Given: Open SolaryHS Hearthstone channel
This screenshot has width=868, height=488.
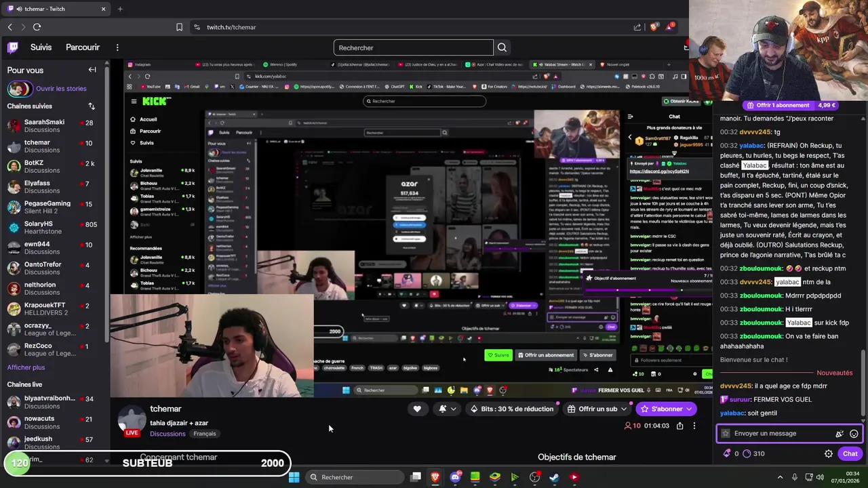Looking at the screenshot, I should point(54,228).
